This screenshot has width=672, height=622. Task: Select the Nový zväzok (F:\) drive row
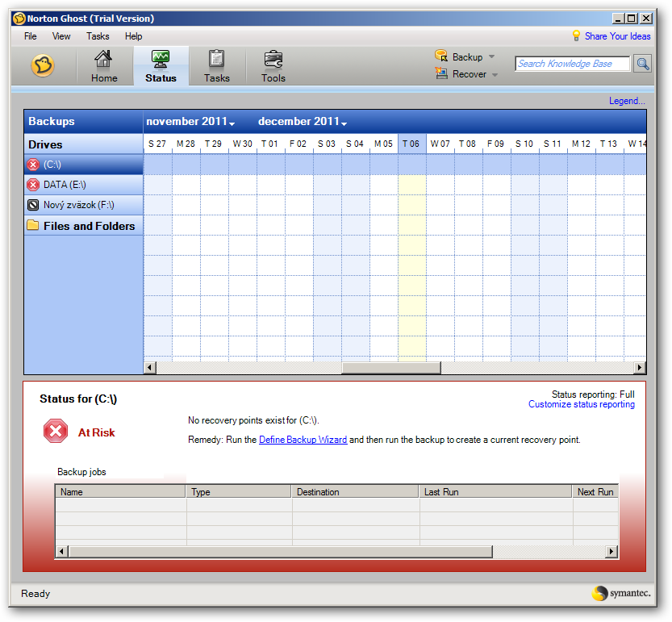point(84,205)
